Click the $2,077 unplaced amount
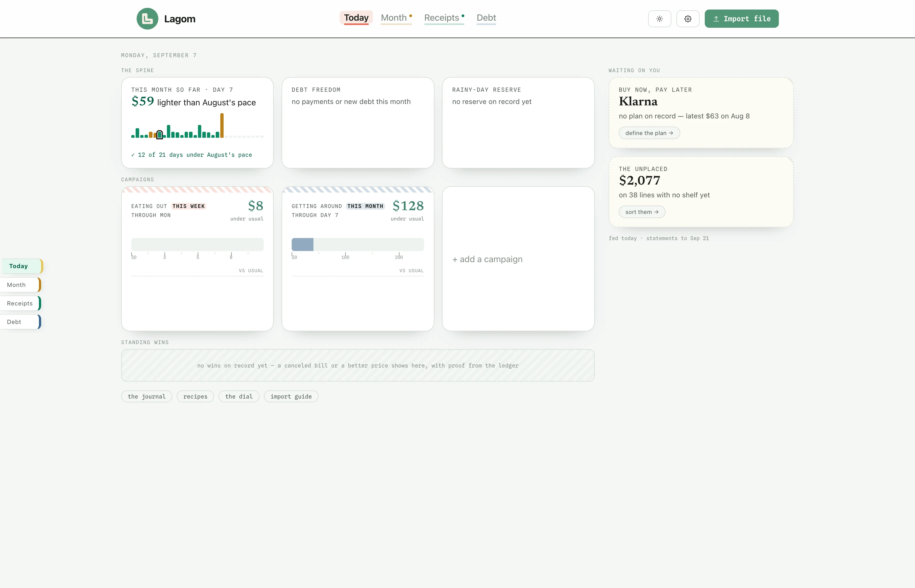The width and height of the screenshot is (915, 588). [x=639, y=180]
